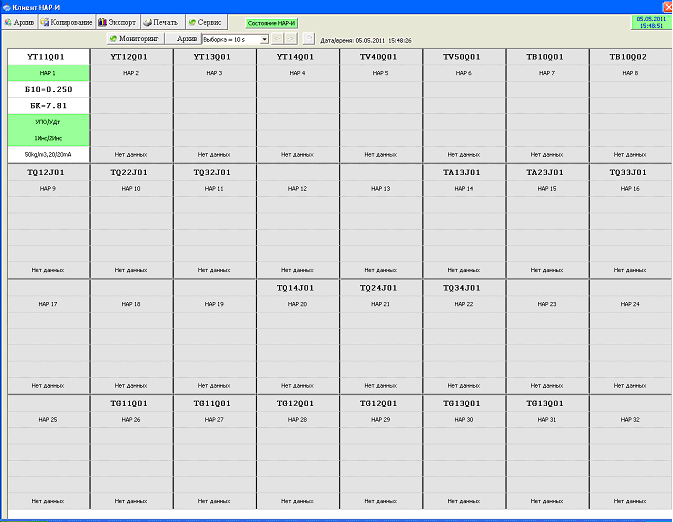673x522 pixels.
Task: Close the Клиент НАР-И window
Action: point(666,6)
